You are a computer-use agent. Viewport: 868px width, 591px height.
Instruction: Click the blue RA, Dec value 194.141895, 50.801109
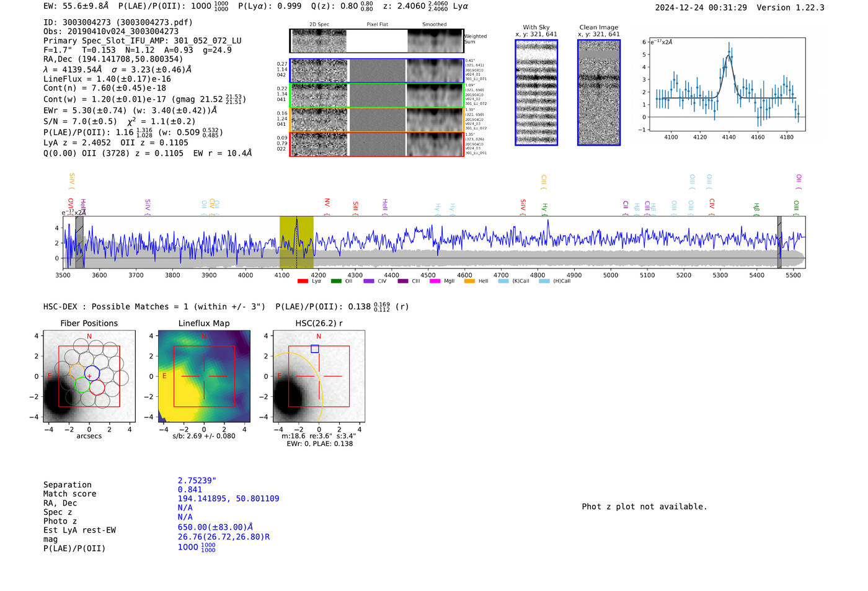228,499
